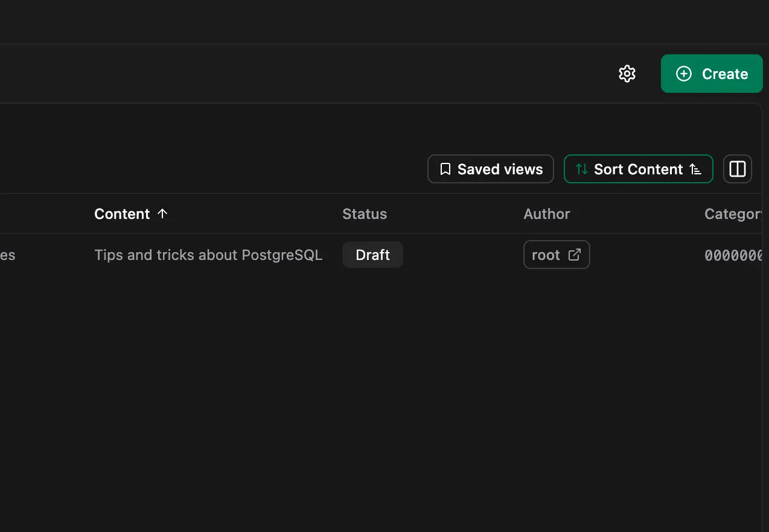This screenshot has height=532, width=769.
Task: Click the external link icon next to root
Action: pos(575,255)
